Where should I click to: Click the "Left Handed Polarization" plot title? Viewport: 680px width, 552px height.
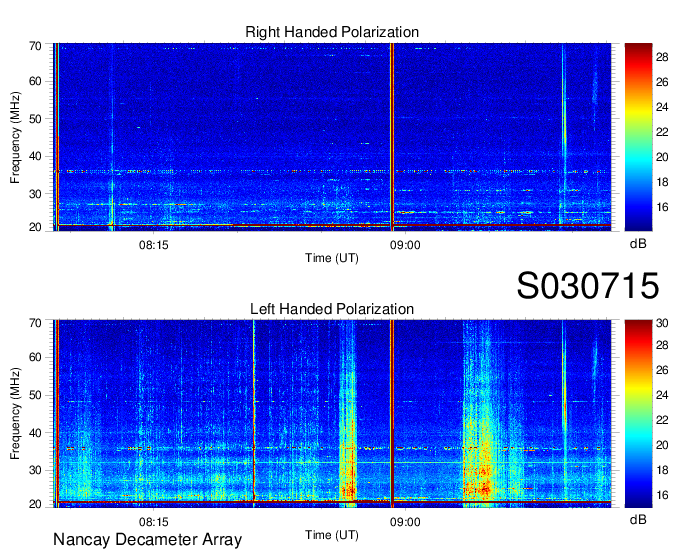pos(332,309)
